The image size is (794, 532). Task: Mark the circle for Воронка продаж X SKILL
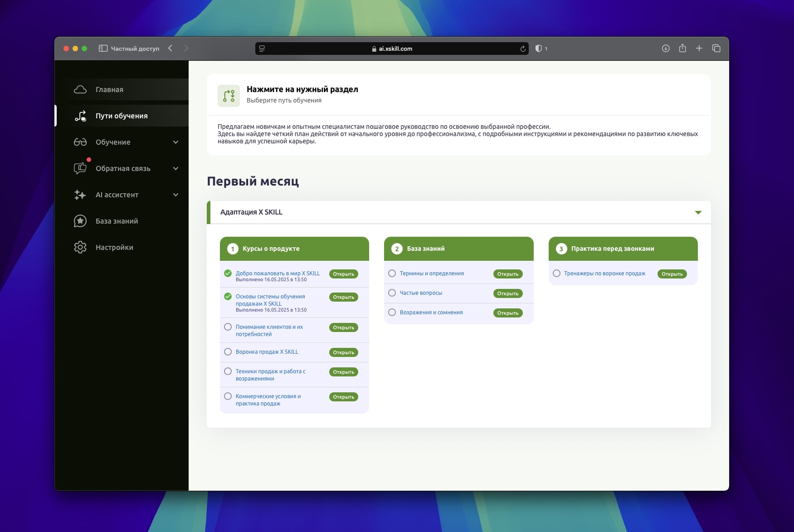tap(228, 351)
